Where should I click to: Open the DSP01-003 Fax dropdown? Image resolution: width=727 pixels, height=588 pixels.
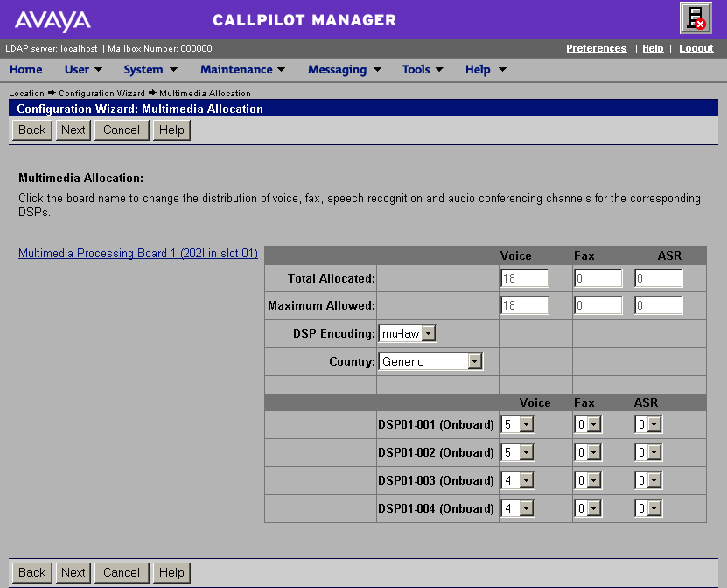[x=588, y=480]
